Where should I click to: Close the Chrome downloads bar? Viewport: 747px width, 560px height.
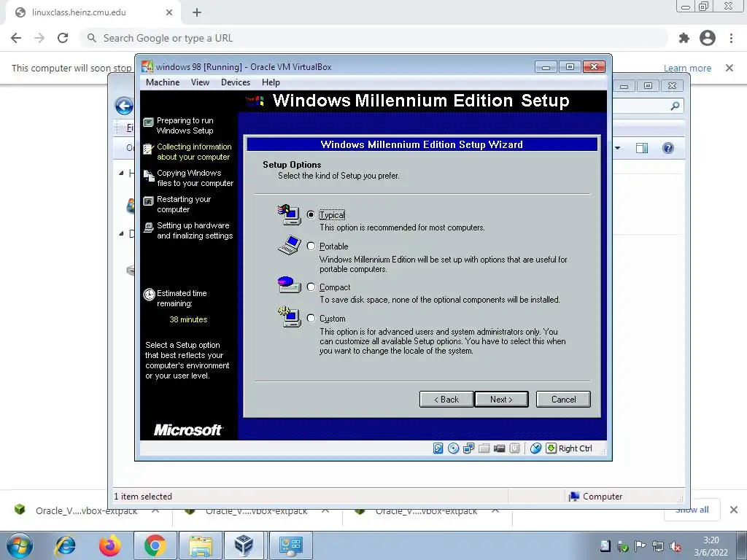(x=734, y=510)
